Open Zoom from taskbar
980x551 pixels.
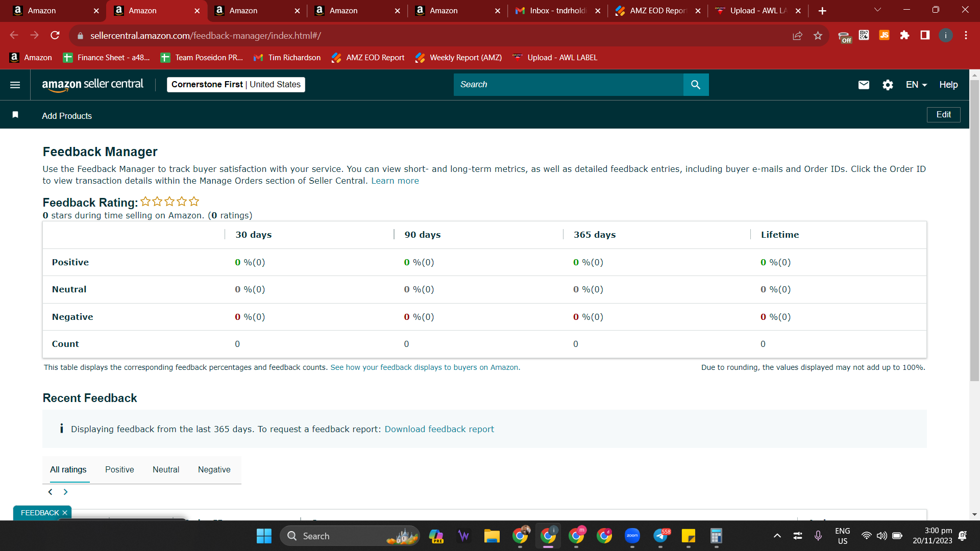click(632, 536)
